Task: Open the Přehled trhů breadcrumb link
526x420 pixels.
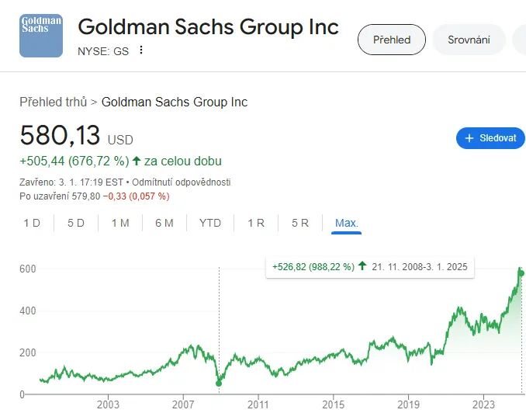Action: coord(53,102)
